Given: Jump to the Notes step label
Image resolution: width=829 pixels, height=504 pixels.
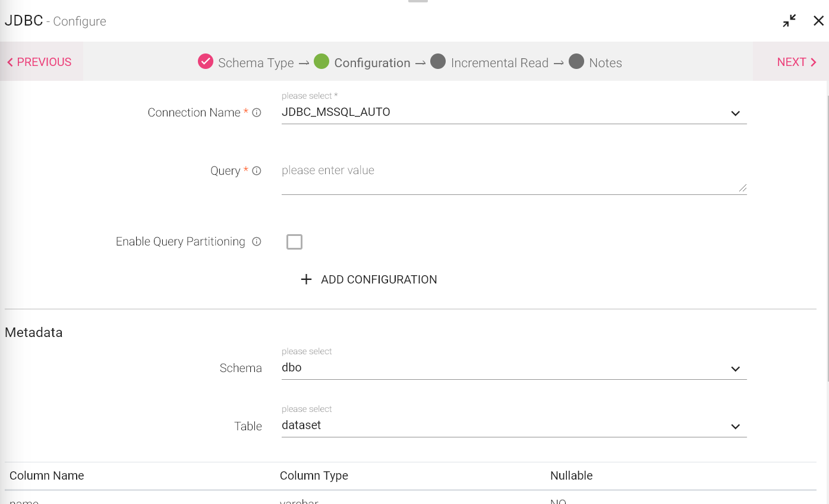Looking at the screenshot, I should (x=605, y=63).
